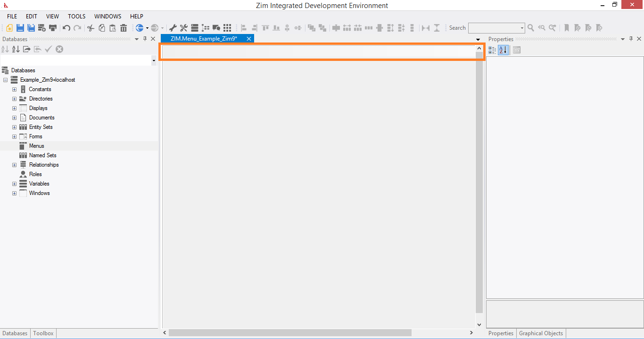Open the Property Pages icon in Properties
The image size is (644, 339).
tap(517, 50)
